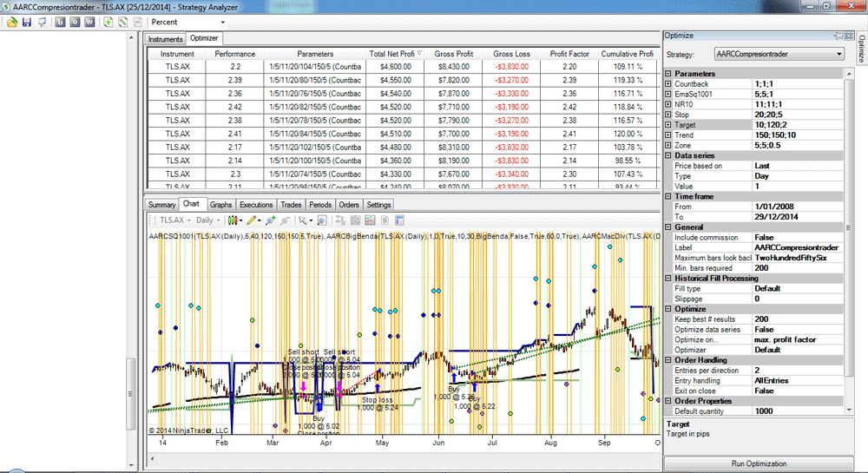Sort by Total Net Profit column header

coord(394,54)
